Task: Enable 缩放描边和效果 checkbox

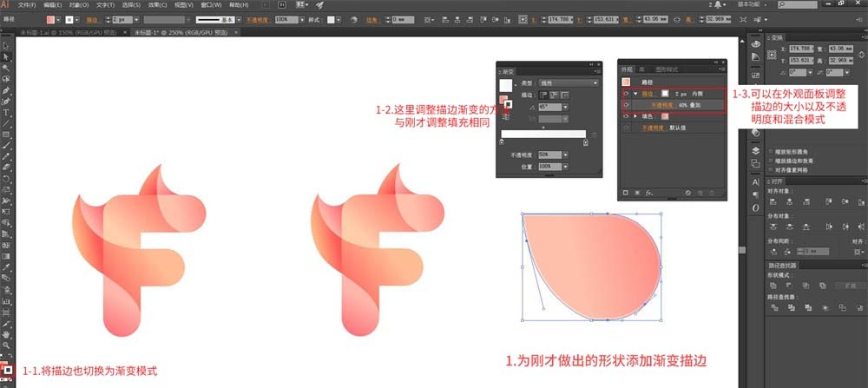Action: 771,161
